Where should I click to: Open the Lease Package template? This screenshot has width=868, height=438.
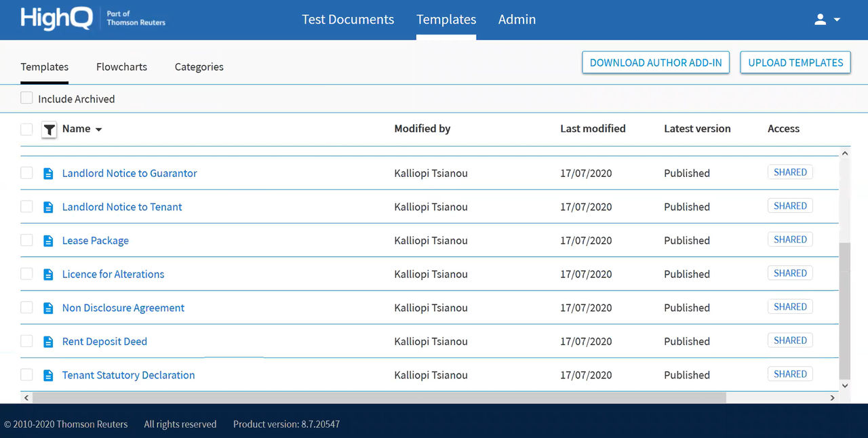[x=96, y=241]
